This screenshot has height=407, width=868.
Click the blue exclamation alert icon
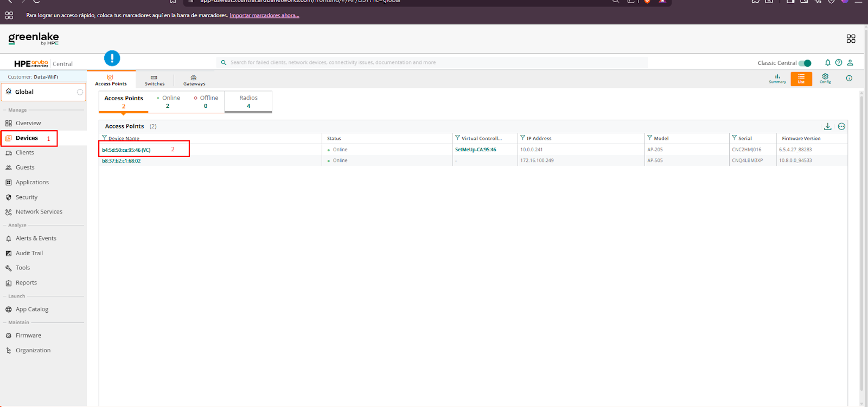112,58
